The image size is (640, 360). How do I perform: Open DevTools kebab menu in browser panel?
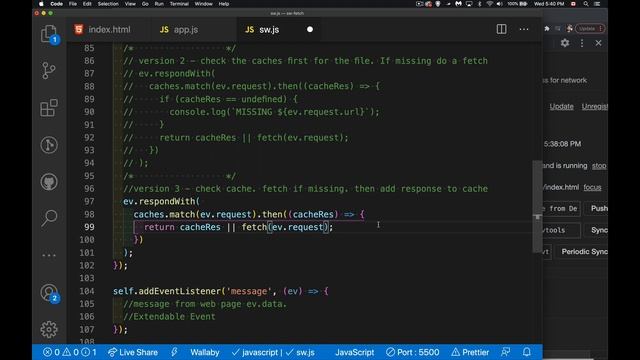[x=582, y=43]
